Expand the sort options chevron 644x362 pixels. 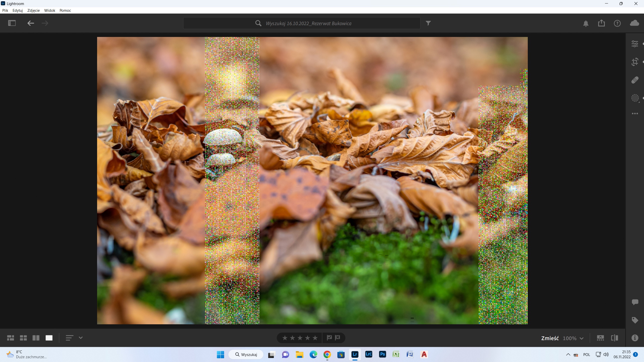point(81,338)
